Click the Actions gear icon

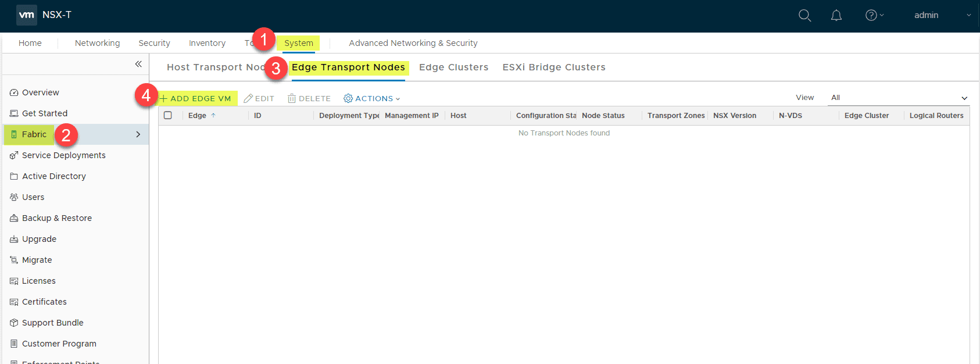point(348,98)
